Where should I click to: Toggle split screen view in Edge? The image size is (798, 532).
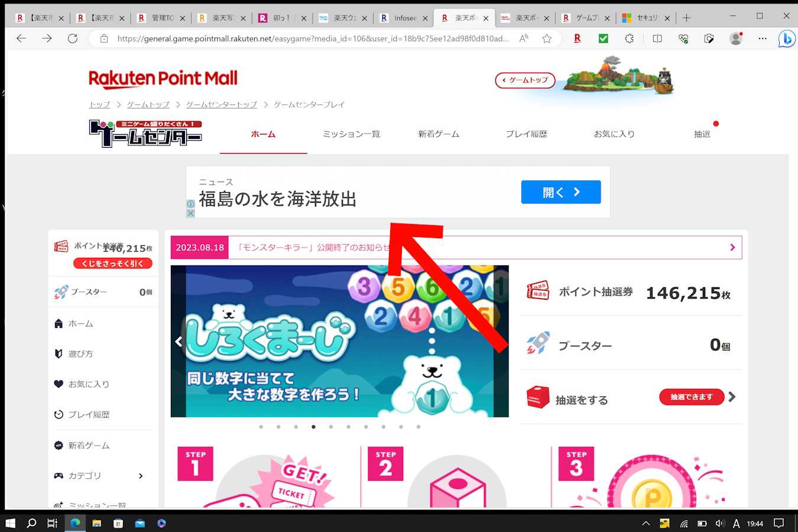tap(657, 38)
